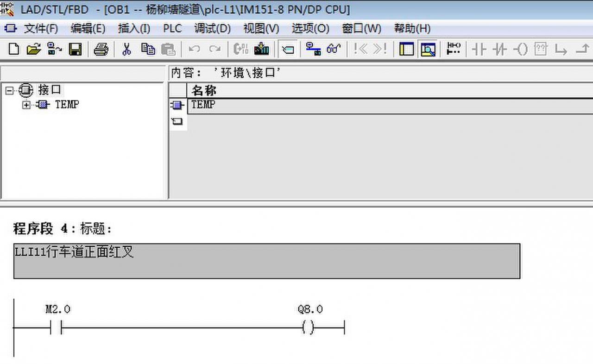Viewport: 593px width, 364px height.
Task: Click the online partner block icon
Action: click(x=55, y=50)
